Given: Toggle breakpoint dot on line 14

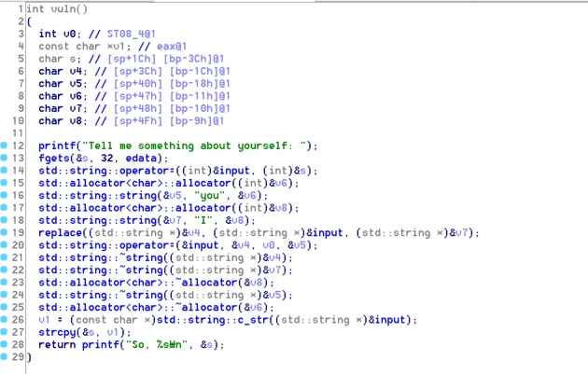Looking at the screenshot, I should tap(4, 170).
